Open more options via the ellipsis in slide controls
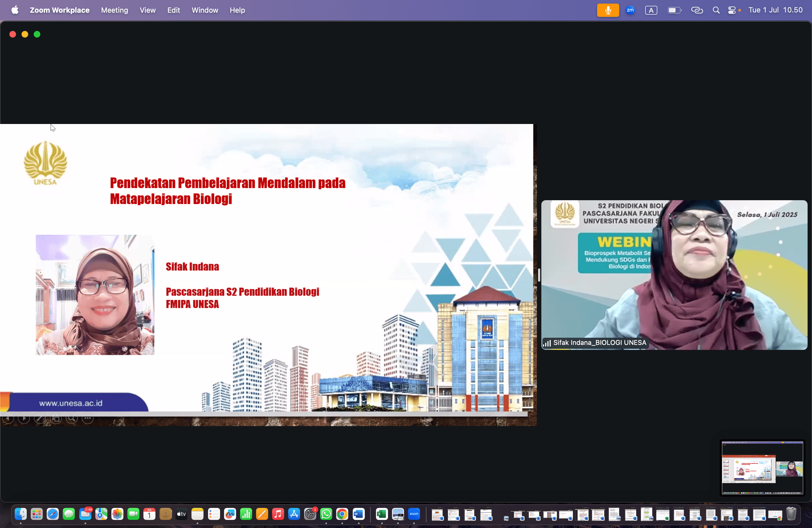This screenshot has height=528, width=812. pos(87,419)
